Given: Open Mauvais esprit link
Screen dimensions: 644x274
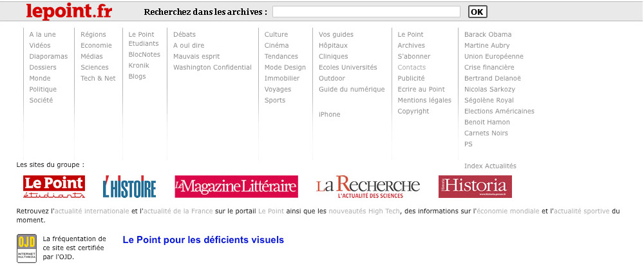Looking at the screenshot, I should [196, 56].
